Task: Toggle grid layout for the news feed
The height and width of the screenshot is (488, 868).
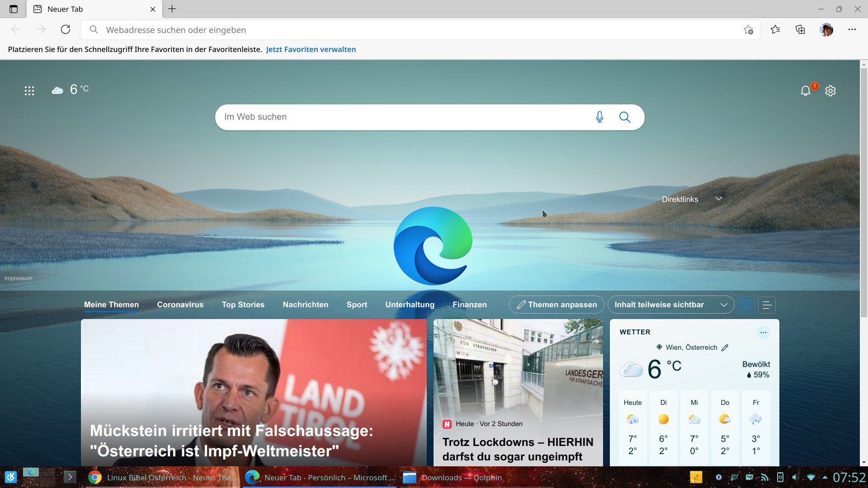Action: (x=745, y=305)
